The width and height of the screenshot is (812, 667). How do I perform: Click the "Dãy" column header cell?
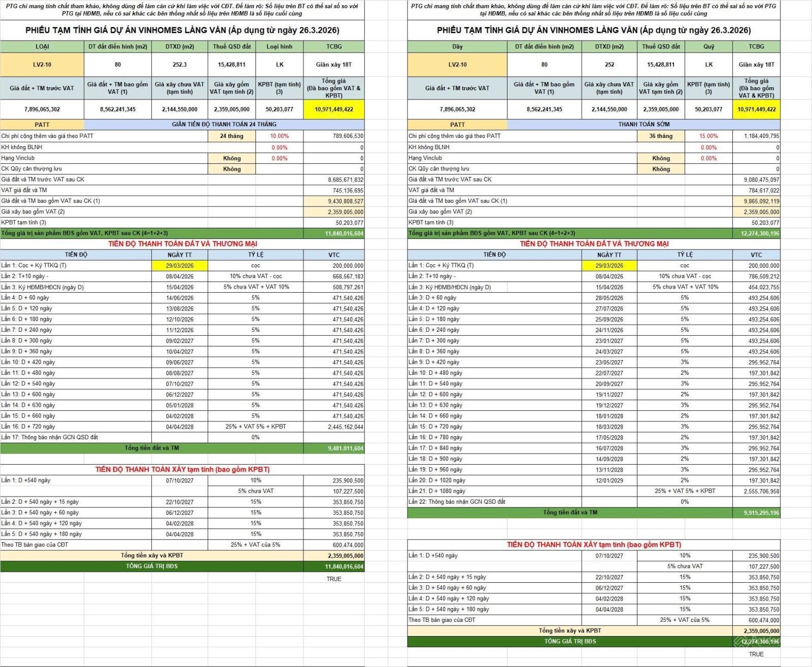[x=457, y=47]
